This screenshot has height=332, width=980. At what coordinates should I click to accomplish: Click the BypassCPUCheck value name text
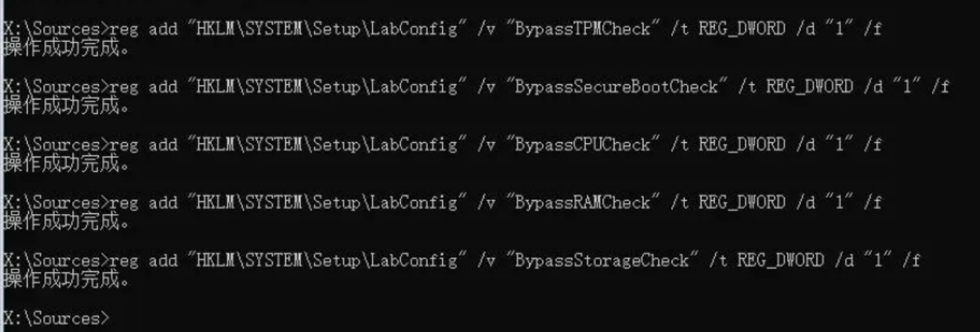(x=582, y=144)
